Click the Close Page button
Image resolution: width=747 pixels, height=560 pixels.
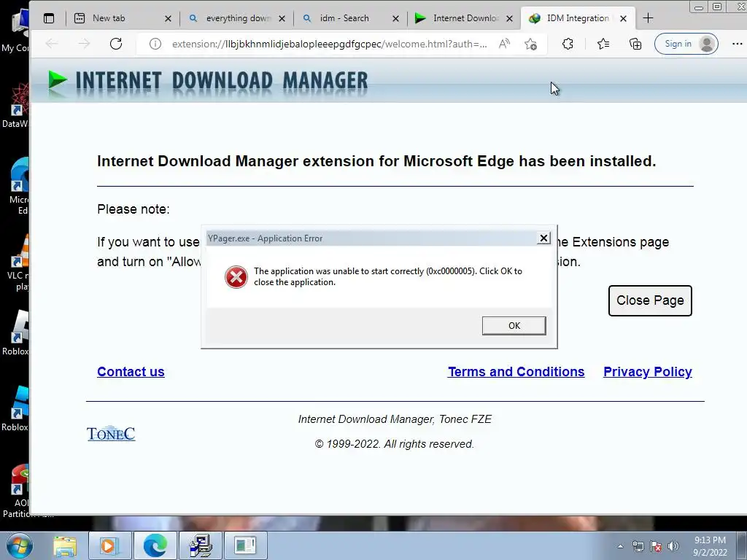click(x=650, y=300)
